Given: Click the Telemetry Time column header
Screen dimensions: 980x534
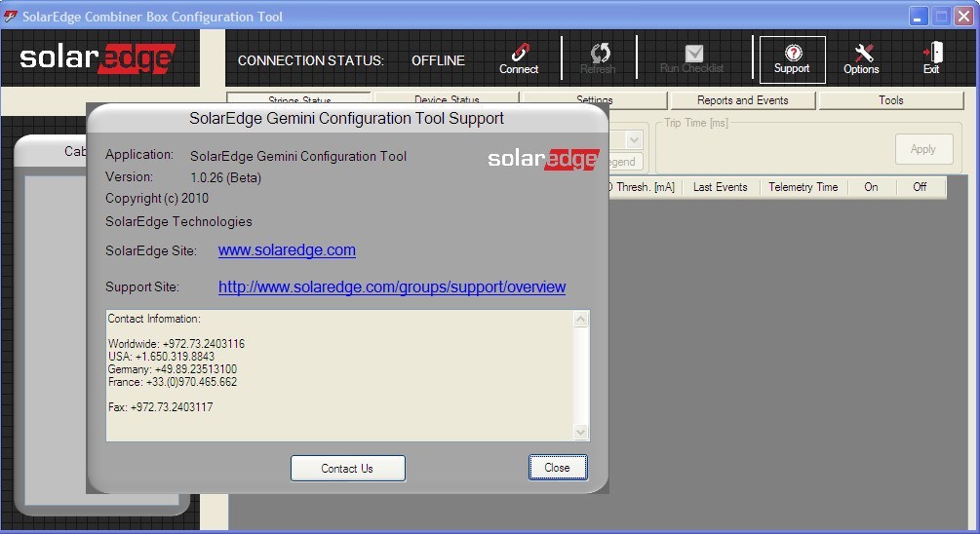Looking at the screenshot, I should (804, 187).
